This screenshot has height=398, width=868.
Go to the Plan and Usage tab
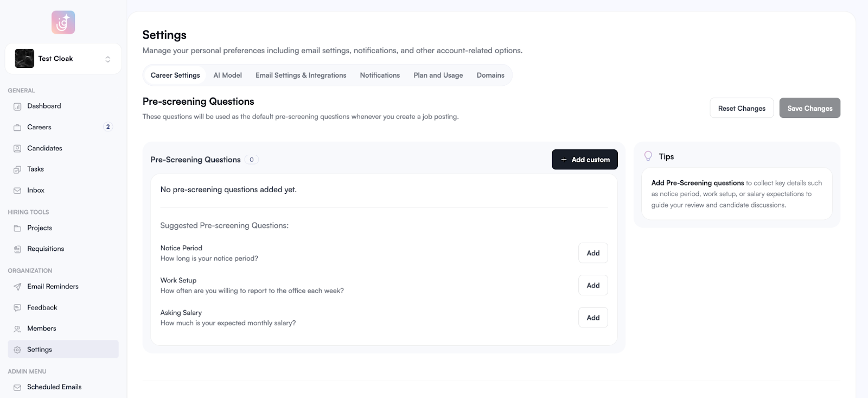(438, 75)
